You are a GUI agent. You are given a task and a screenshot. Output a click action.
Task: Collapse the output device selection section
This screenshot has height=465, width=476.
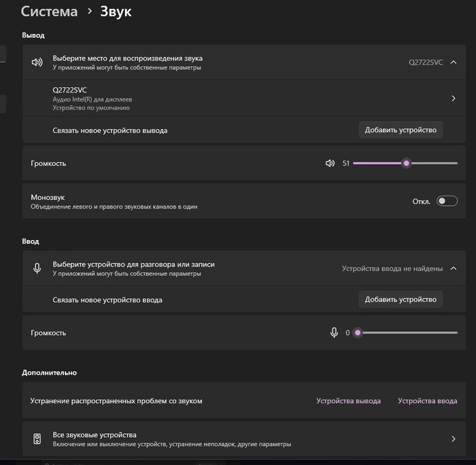click(x=454, y=63)
